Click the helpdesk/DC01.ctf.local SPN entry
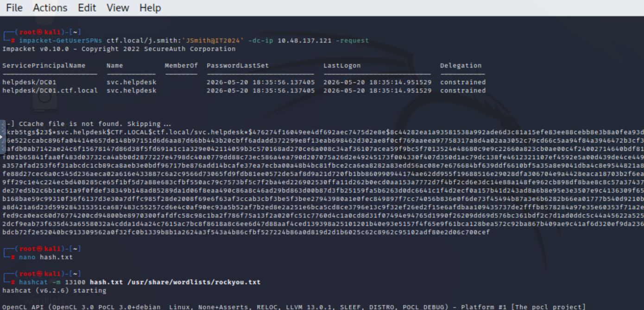 pyautogui.click(x=50, y=91)
